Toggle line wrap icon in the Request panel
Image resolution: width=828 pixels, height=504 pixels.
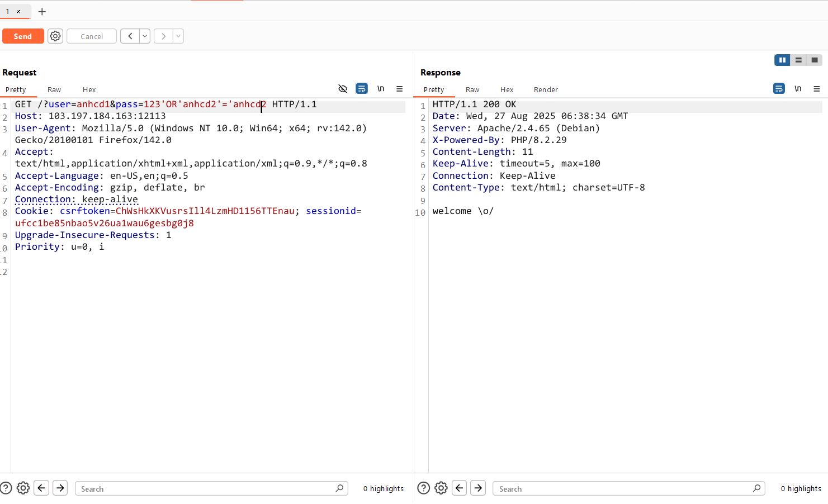[362, 89]
